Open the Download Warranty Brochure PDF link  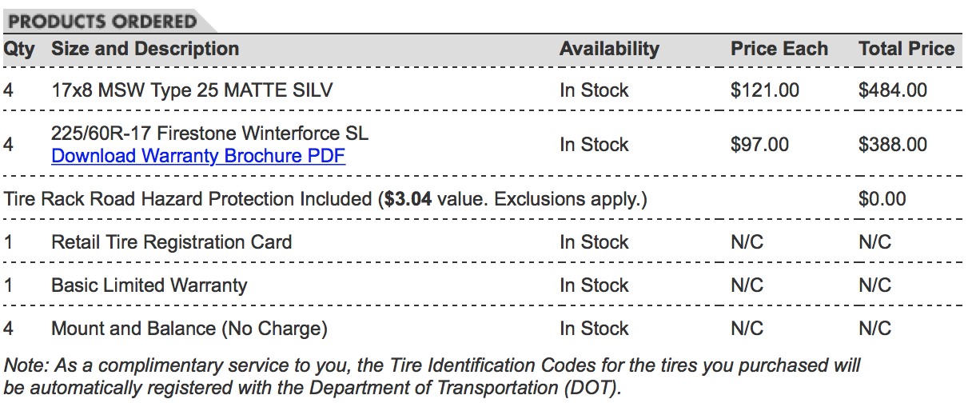(197, 156)
